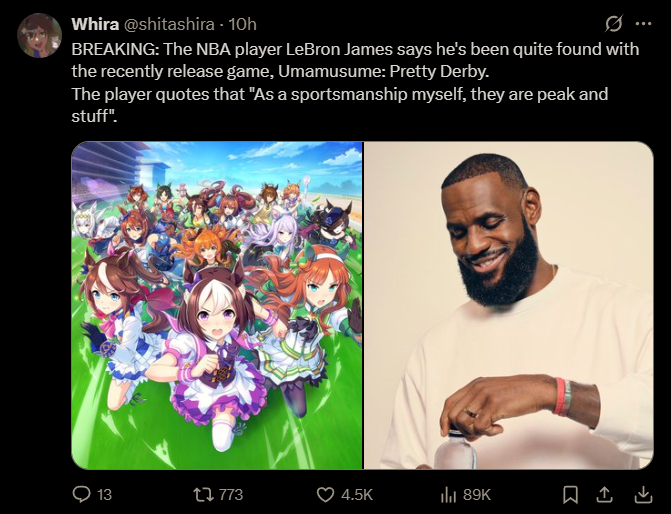Click the 773 reposts count
The height and width of the screenshot is (514, 671).
[231, 495]
